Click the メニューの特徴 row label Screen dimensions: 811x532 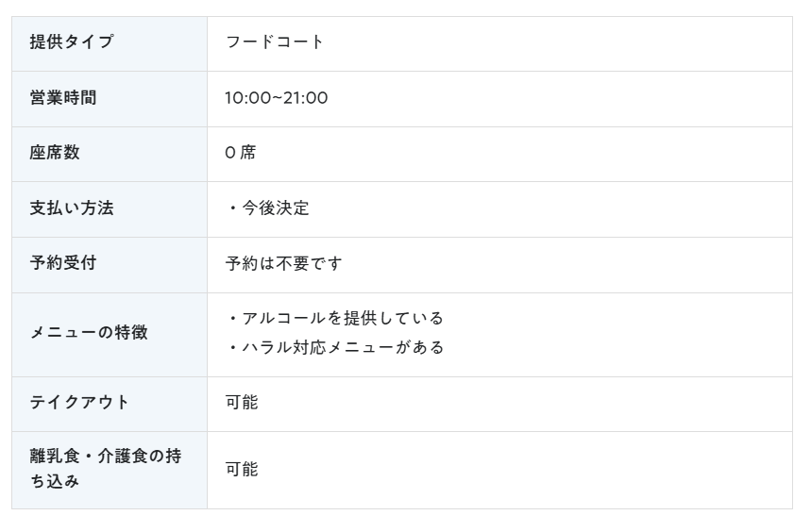pos(89,332)
